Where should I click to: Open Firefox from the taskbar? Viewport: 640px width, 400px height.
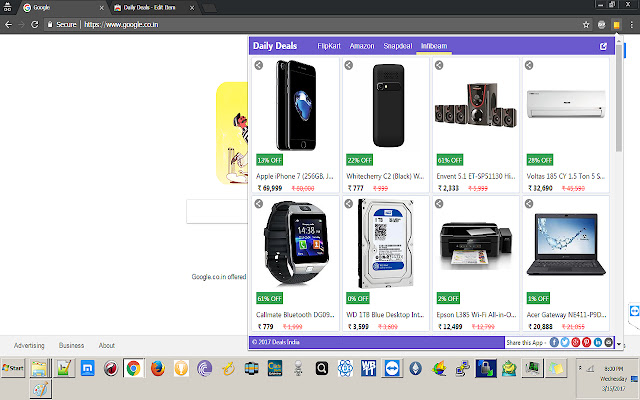tap(158, 368)
